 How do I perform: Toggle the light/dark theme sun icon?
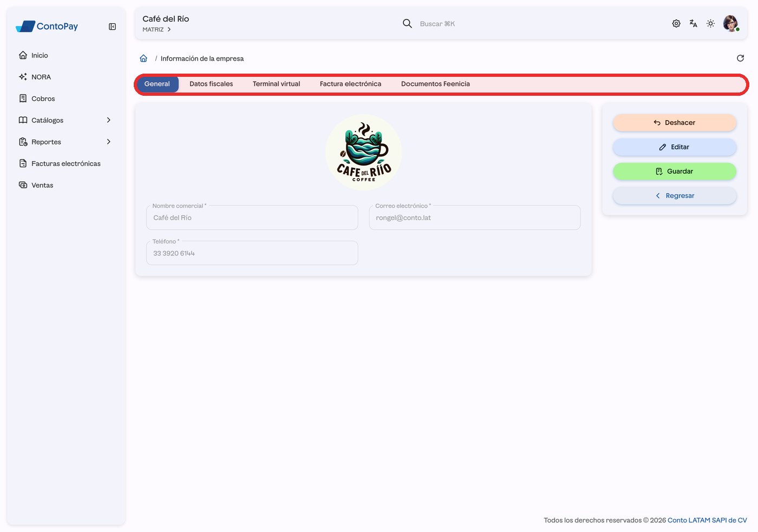click(711, 23)
